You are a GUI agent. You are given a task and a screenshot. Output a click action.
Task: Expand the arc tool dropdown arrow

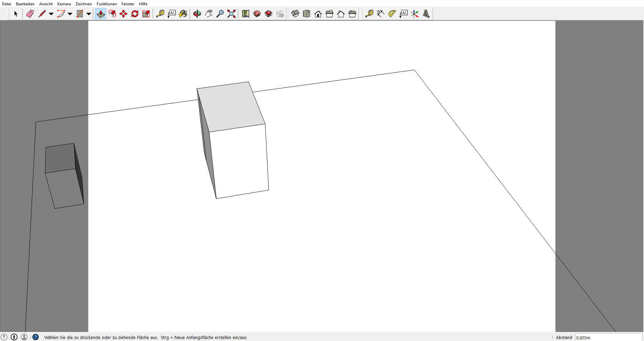pos(70,14)
